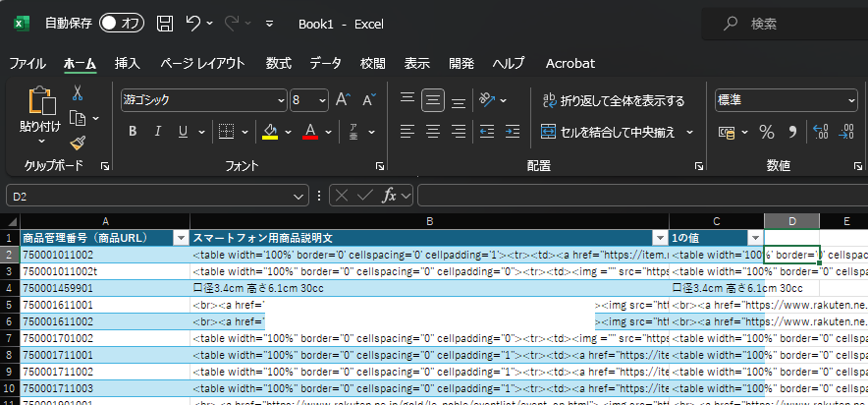Open the ファイル menu
The width and height of the screenshot is (868, 405).
[x=27, y=63]
